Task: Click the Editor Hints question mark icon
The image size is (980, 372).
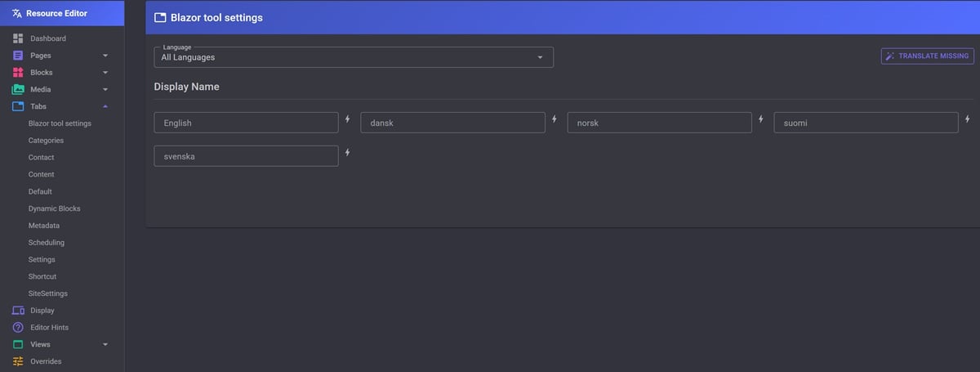Action: pos(17,327)
